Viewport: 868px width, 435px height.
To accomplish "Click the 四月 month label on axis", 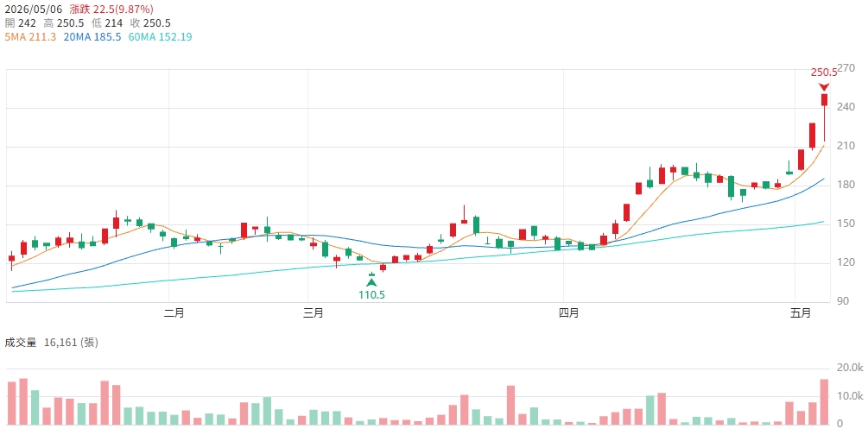I will click(568, 314).
